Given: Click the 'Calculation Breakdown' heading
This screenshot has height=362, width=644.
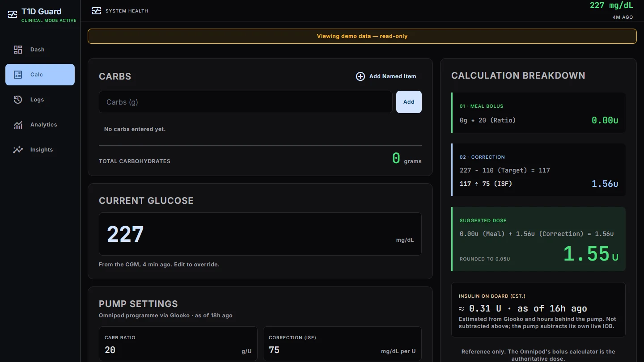Looking at the screenshot, I should point(518,76).
